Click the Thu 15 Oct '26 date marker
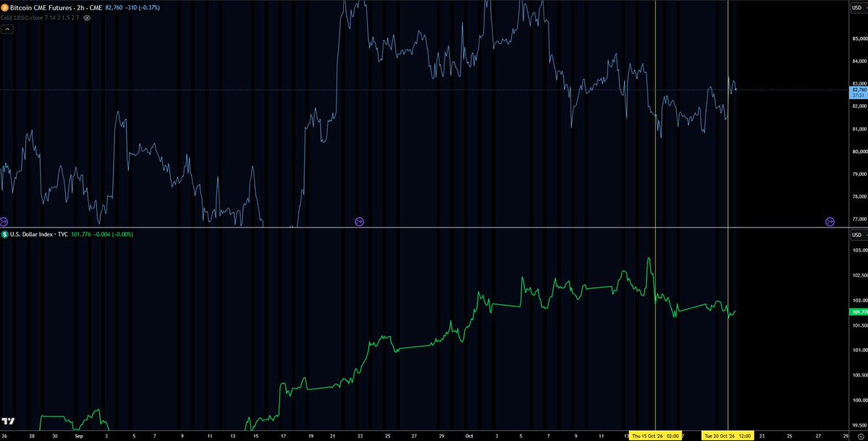 pyautogui.click(x=656, y=436)
